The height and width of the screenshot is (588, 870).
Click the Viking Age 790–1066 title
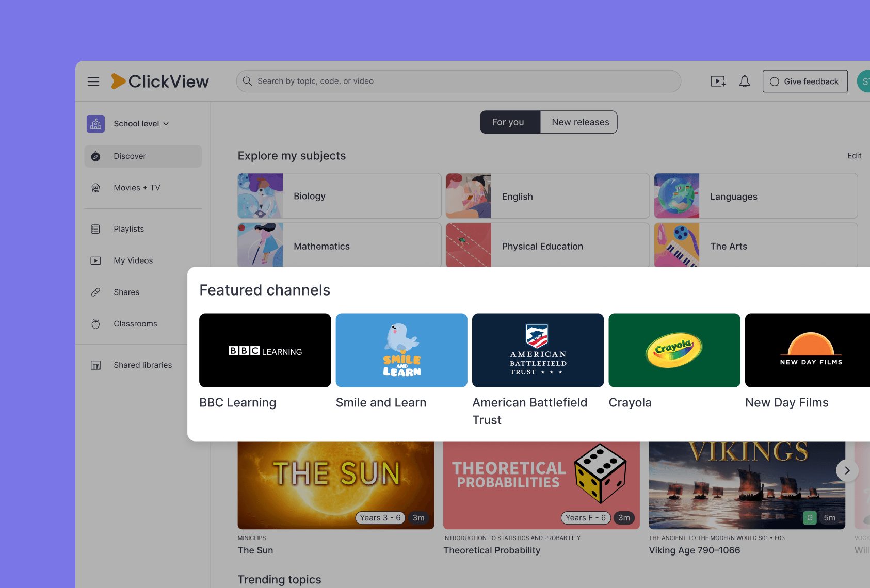695,550
